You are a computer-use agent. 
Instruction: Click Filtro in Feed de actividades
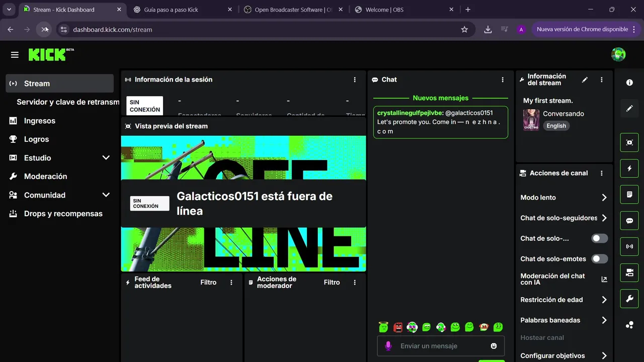tap(208, 283)
